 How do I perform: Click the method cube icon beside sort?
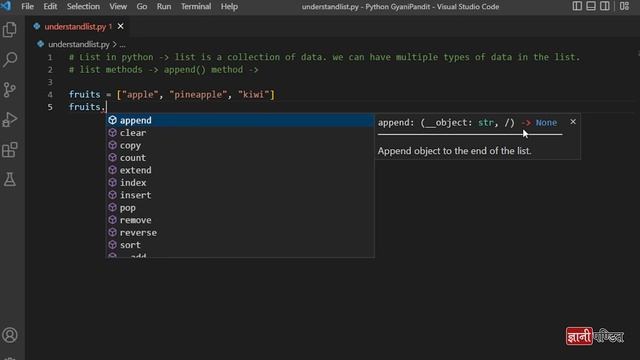coord(113,245)
